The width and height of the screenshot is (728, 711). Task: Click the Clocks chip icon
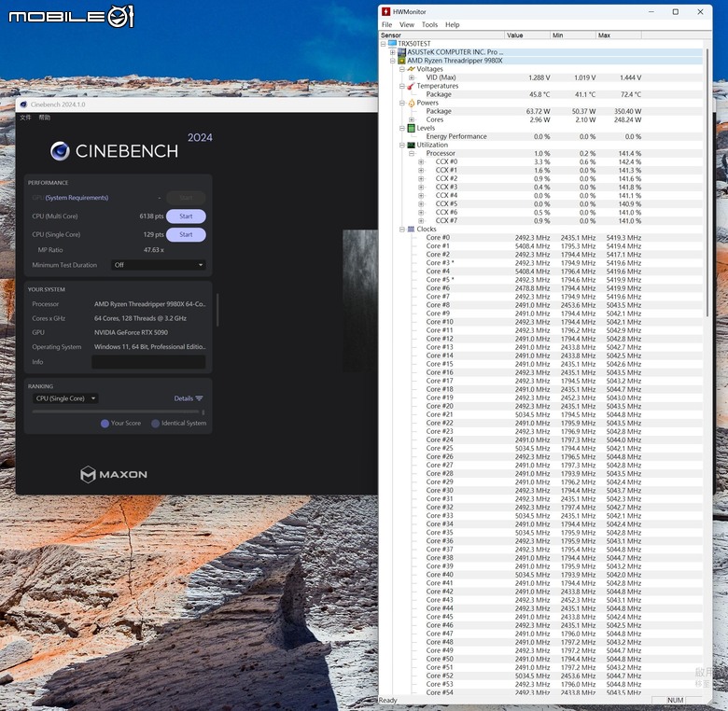pyautogui.click(x=411, y=230)
